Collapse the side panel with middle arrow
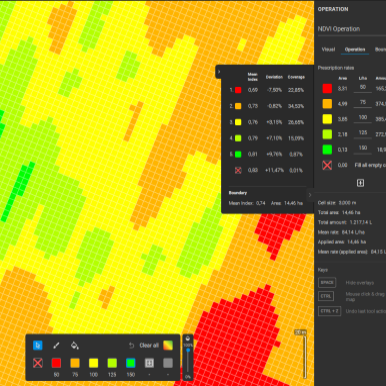 click(x=310, y=195)
